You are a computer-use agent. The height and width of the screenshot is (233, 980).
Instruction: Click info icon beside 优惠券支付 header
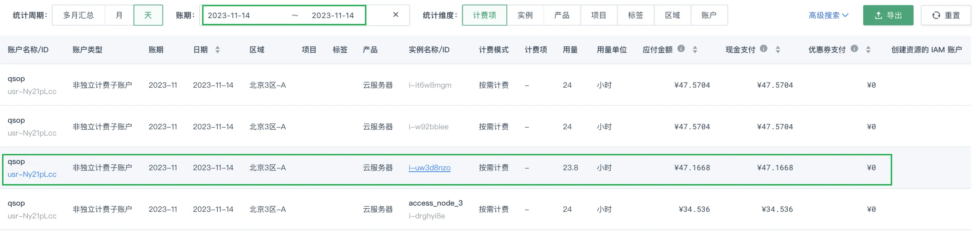(854, 49)
